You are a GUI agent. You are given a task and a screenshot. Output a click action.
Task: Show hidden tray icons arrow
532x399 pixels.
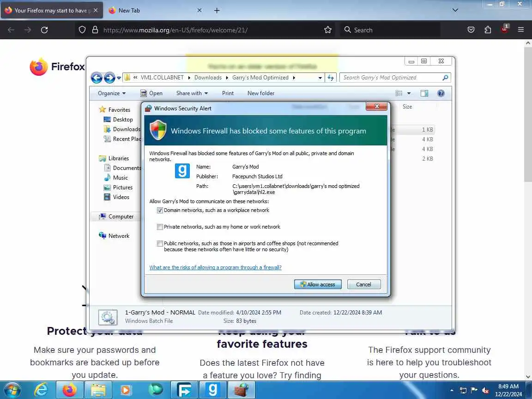pyautogui.click(x=452, y=391)
